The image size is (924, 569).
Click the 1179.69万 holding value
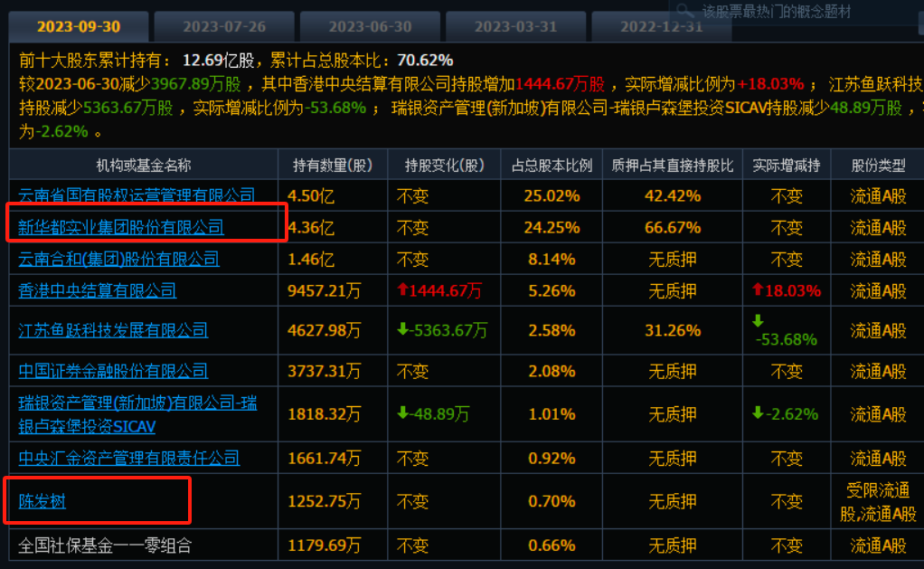pyautogui.click(x=324, y=546)
